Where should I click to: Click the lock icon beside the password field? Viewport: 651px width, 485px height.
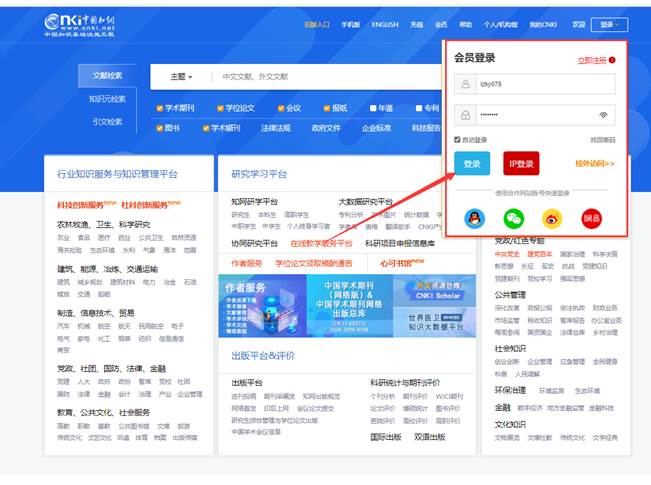pos(465,115)
